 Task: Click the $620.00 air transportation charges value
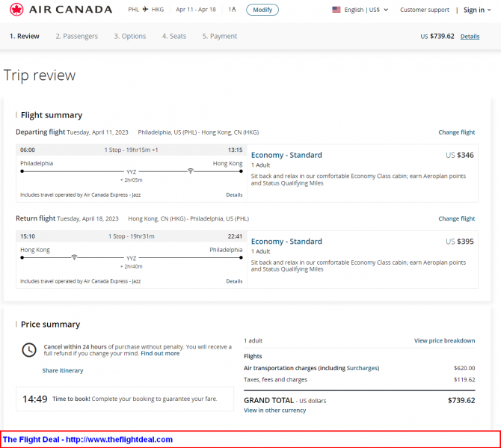tap(464, 368)
